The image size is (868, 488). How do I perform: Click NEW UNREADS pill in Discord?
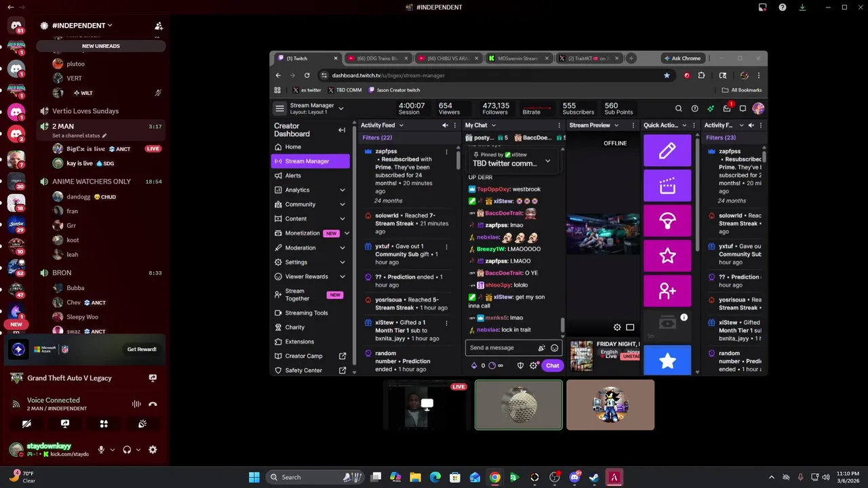point(101,46)
